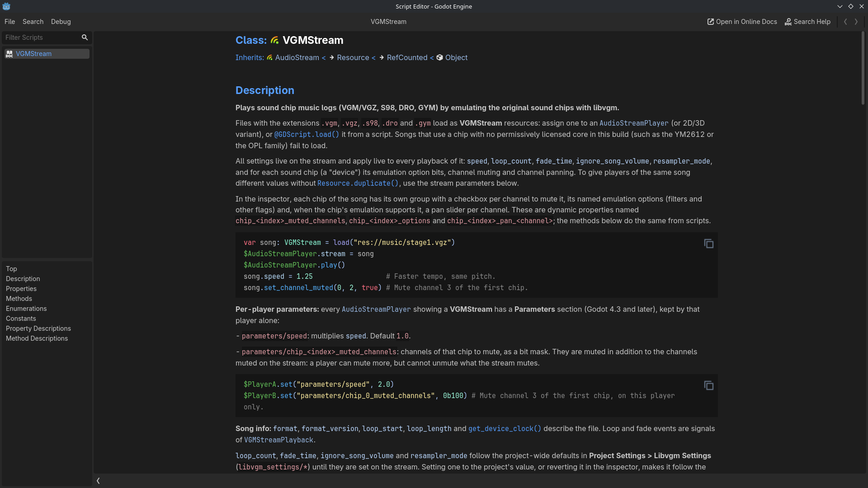
Task: Open the VGMStreamPlayback class link
Action: tap(278, 440)
